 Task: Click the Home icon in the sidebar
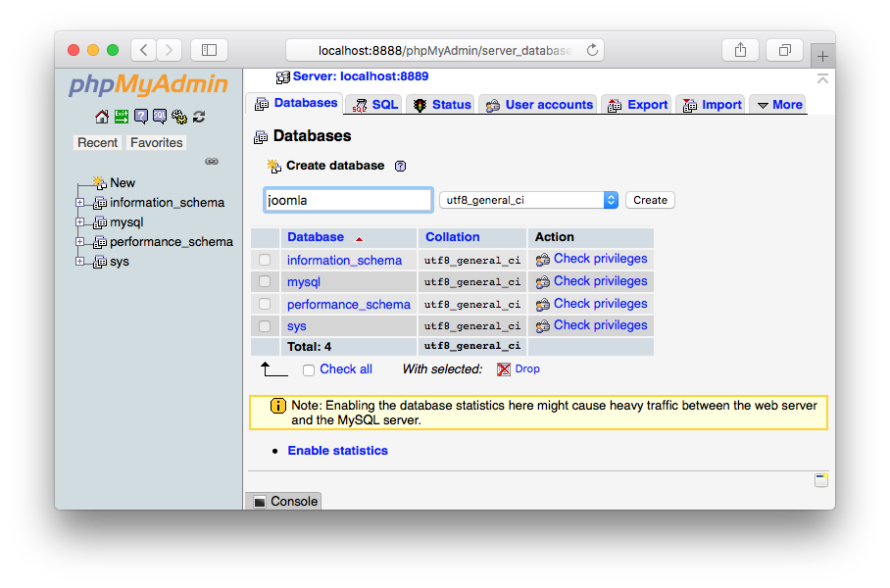(101, 117)
